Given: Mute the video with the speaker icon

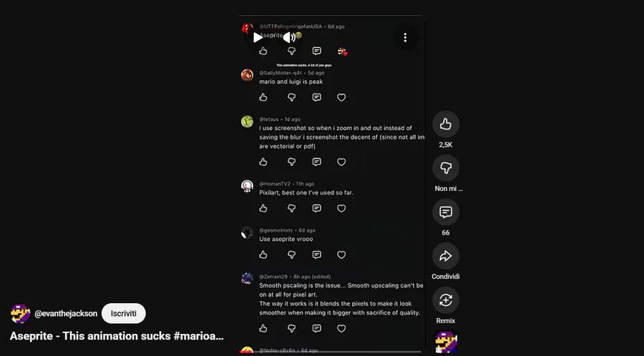Looking at the screenshot, I should (289, 37).
